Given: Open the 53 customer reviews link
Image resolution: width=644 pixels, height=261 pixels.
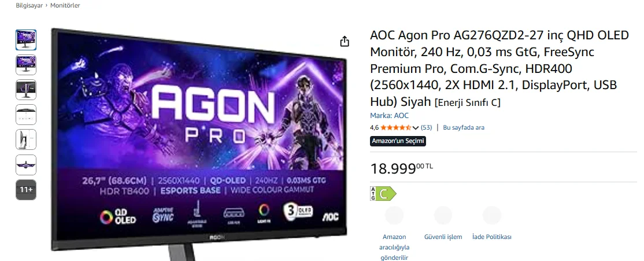Looking at the screenshot, I should tap(426, 127).
